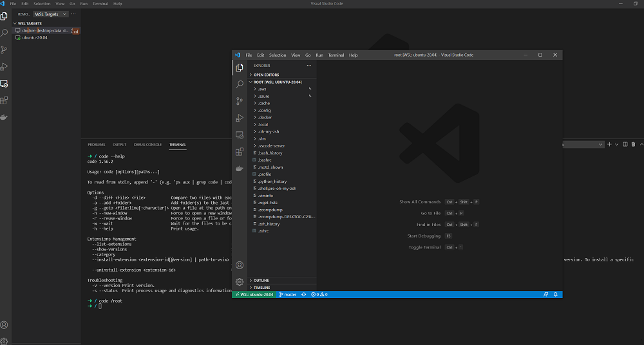Open Docker icon in the root WSL window

(x=240, y=169)
